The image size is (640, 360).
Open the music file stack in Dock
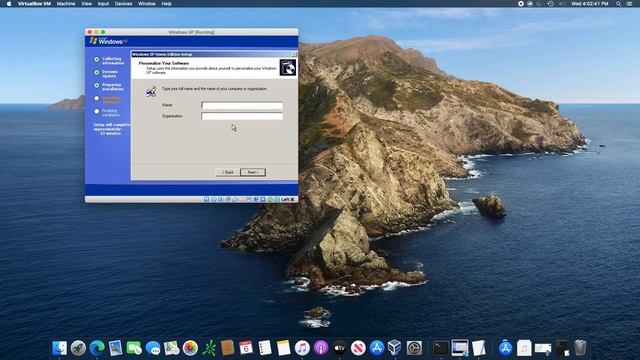click(x=524, y=348)
